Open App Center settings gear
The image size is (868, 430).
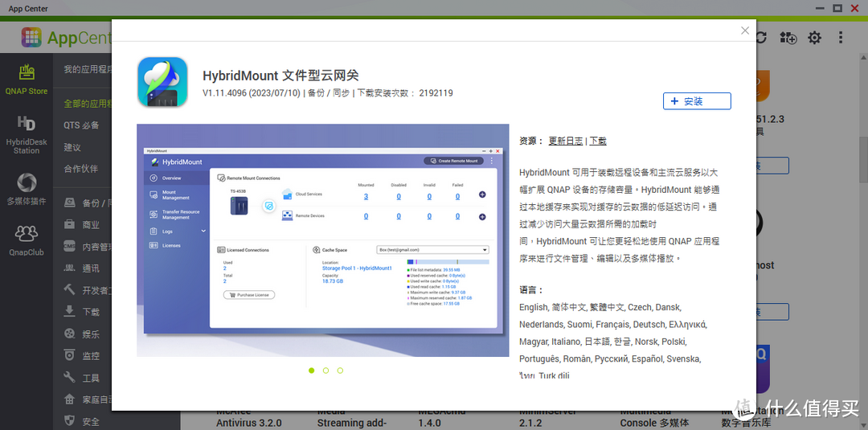[x=814, y=38]
